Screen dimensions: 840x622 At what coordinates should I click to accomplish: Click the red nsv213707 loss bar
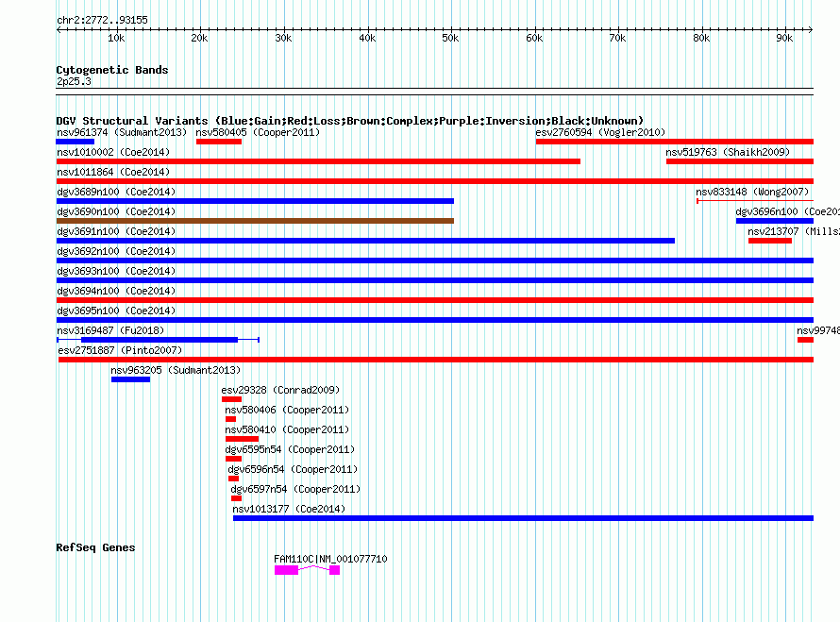pyautogui.click(x=770, y=241)
